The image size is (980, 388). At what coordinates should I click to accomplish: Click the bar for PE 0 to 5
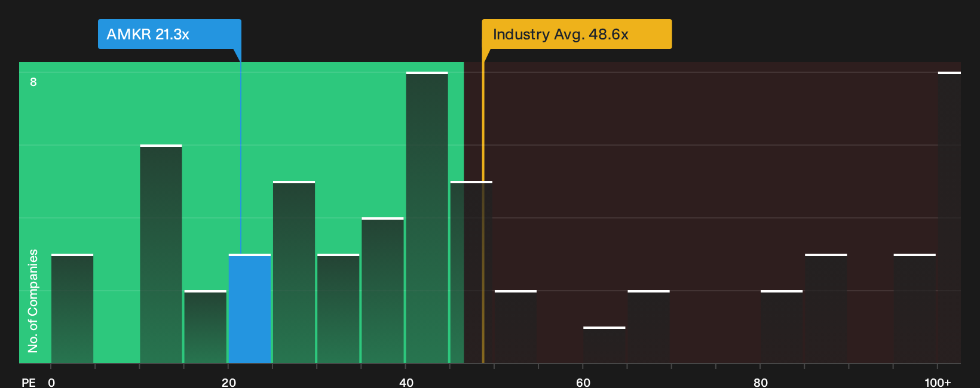click(72, 309)
